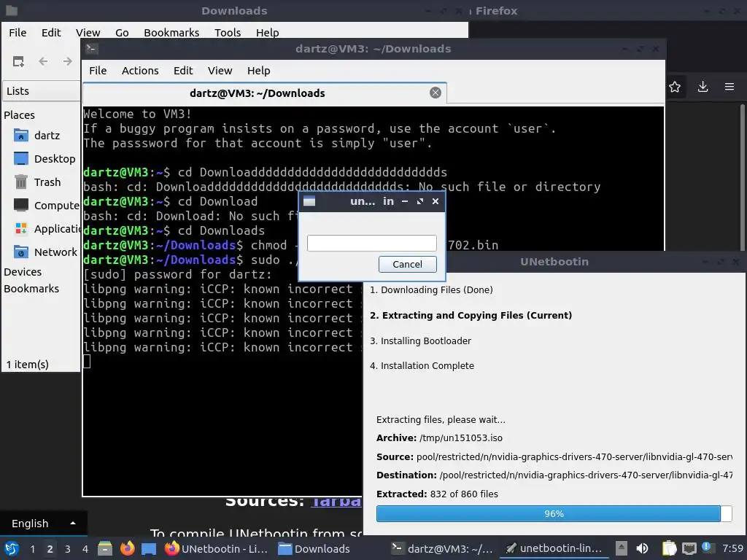The image size is (747, 560).
Task: Open clipboard manager tray icon
Action: (669, 548)
